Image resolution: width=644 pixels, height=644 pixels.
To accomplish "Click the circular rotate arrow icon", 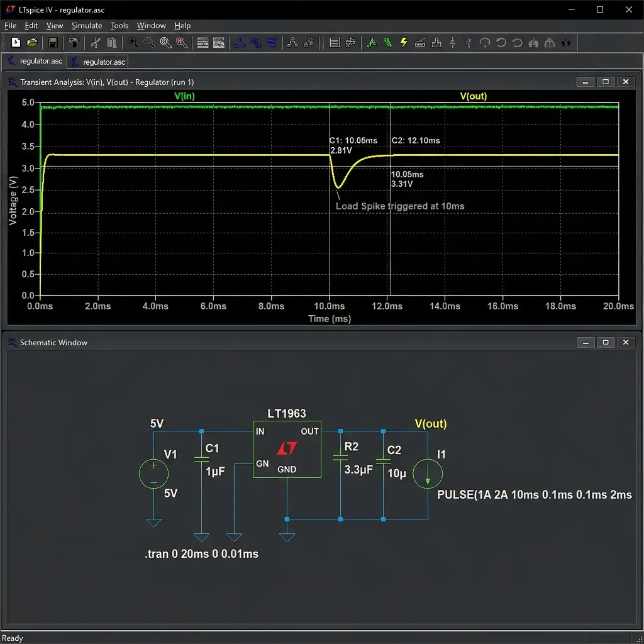I will point(485,42).
